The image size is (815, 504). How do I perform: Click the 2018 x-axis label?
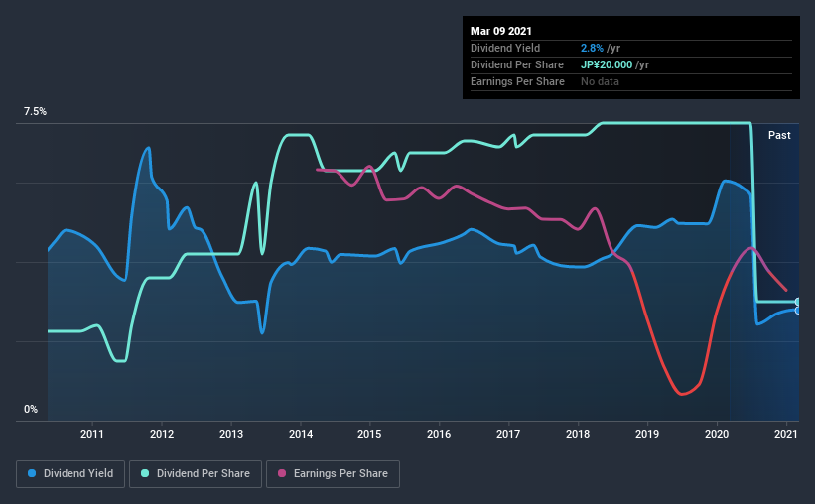(578, 434)
